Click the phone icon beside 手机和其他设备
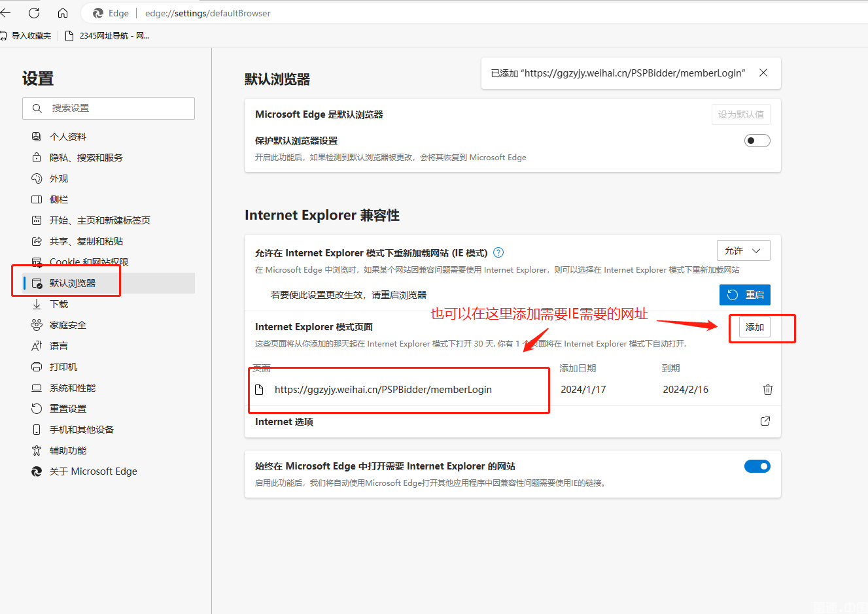Image resolution: width=868 pixels, height=614 pixels. pos(37,430)
